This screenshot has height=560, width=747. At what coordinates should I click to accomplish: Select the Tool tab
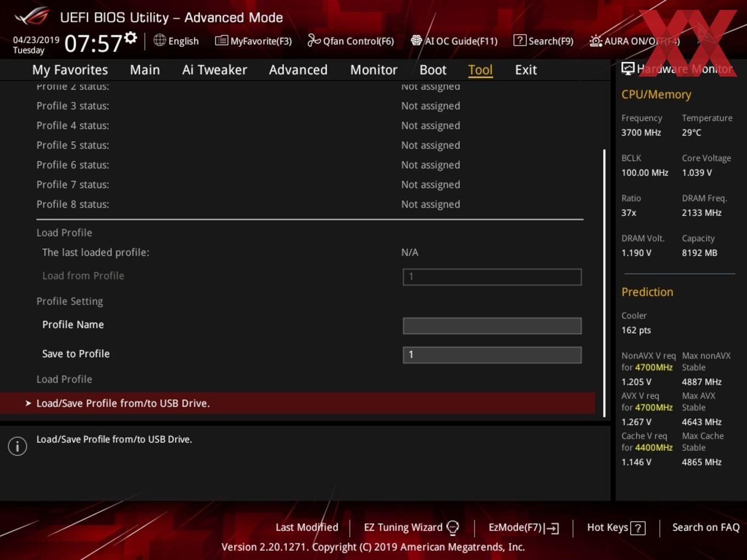coord(480,70)
